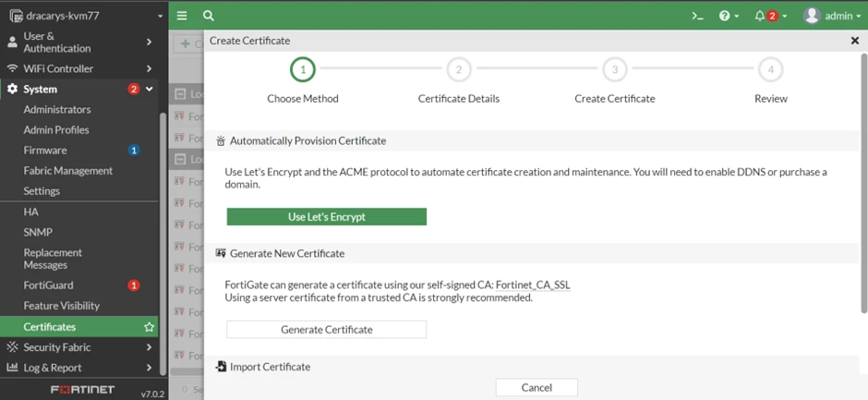Screen dimensions: 868x400
Task: Open the search magnifier icon
Action: [208, 16]
